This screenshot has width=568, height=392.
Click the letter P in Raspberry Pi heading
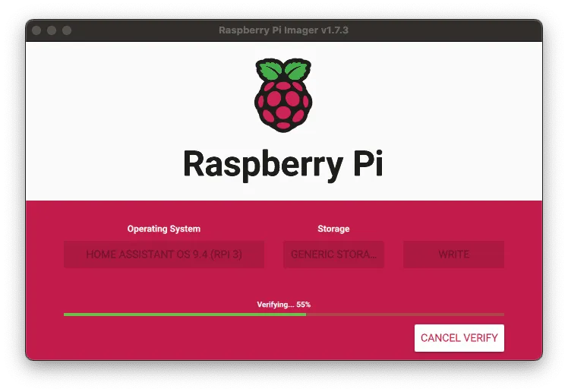point(362,163)
